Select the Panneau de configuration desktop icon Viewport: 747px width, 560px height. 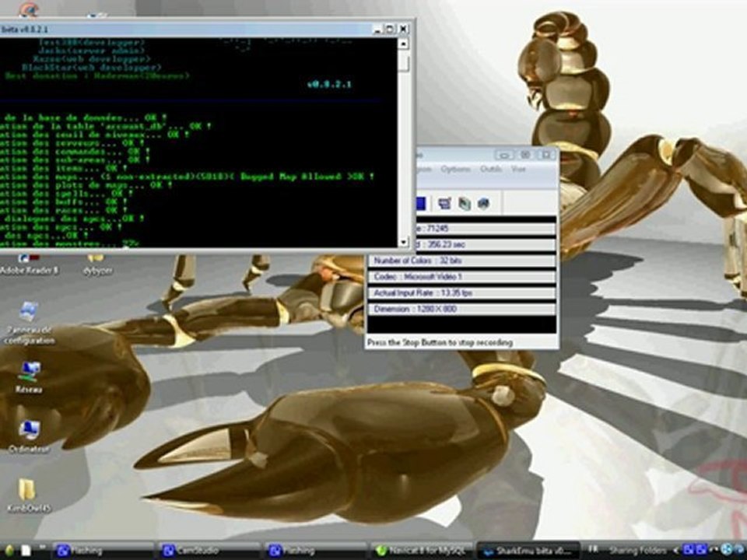[29, 322]
